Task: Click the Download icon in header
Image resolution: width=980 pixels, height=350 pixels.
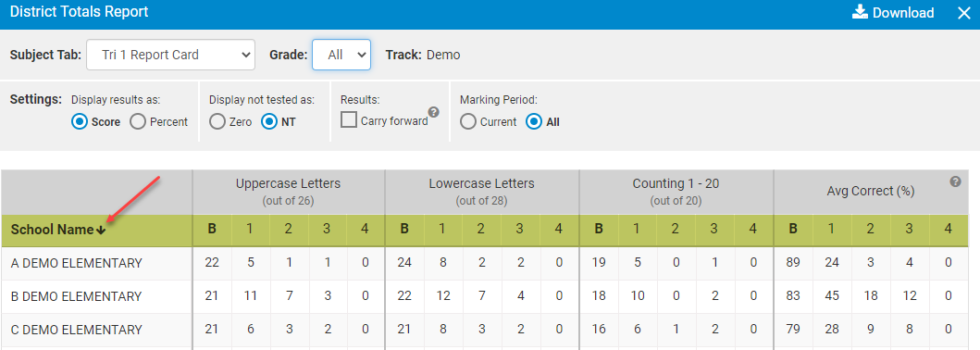Action: coord(860,13)
